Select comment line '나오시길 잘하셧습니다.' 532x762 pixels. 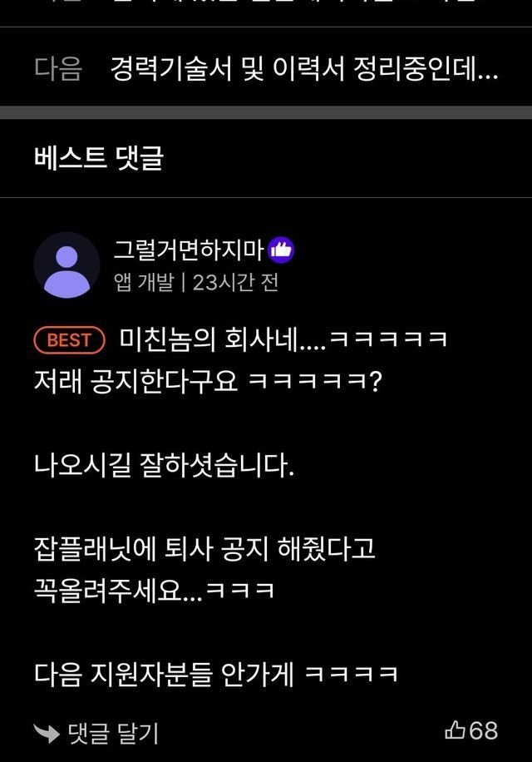coord(164,465)
